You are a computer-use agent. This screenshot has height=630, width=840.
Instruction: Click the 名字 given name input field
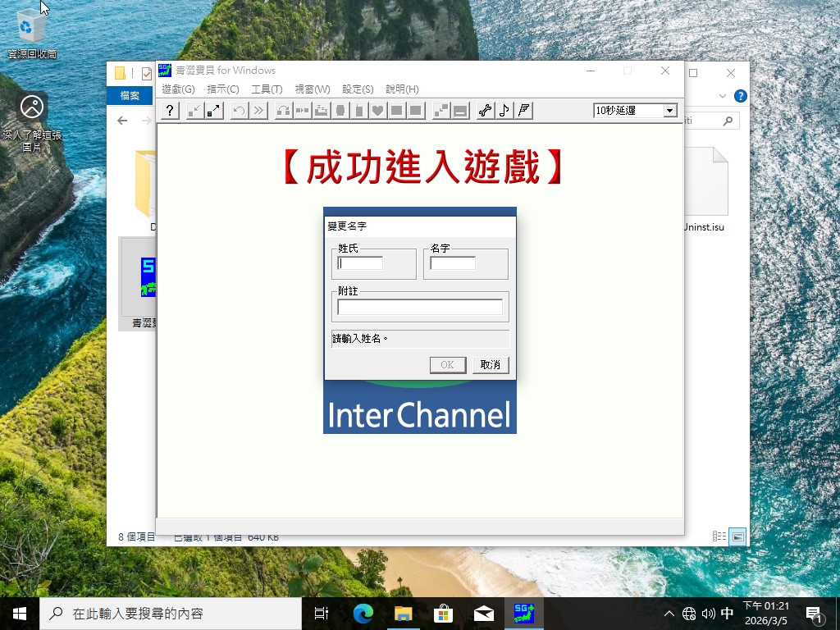[x=453, y=263]
